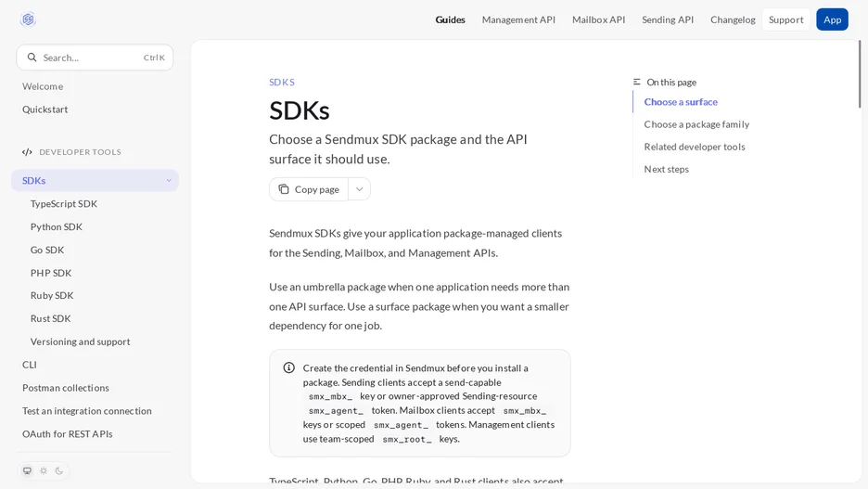Viewport: 868px width, 489px height.
Task: Click the App button
Action: 832,19
